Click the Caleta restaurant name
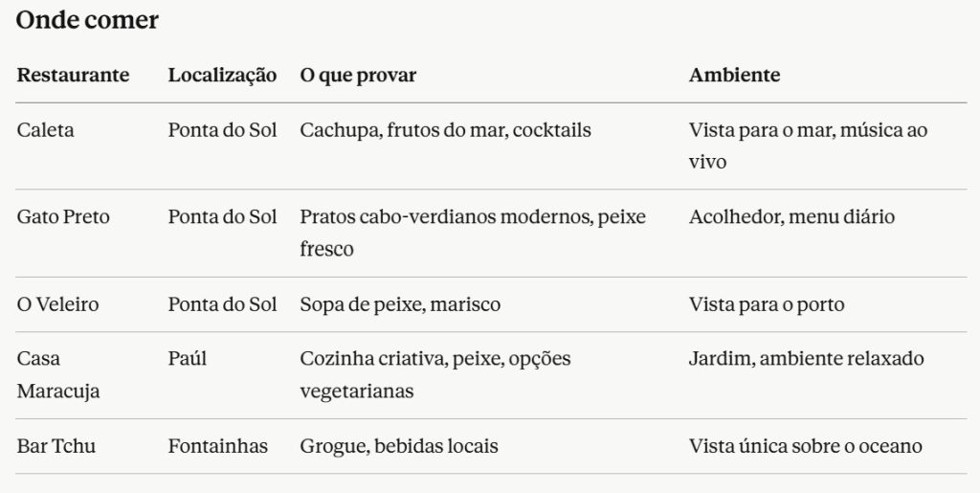980x493 pixels. [45, 130]
